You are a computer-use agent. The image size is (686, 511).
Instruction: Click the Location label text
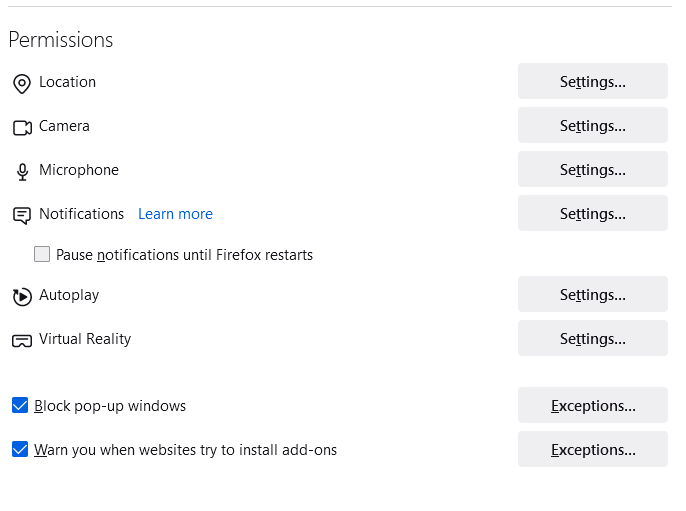[x=67, y=82]
